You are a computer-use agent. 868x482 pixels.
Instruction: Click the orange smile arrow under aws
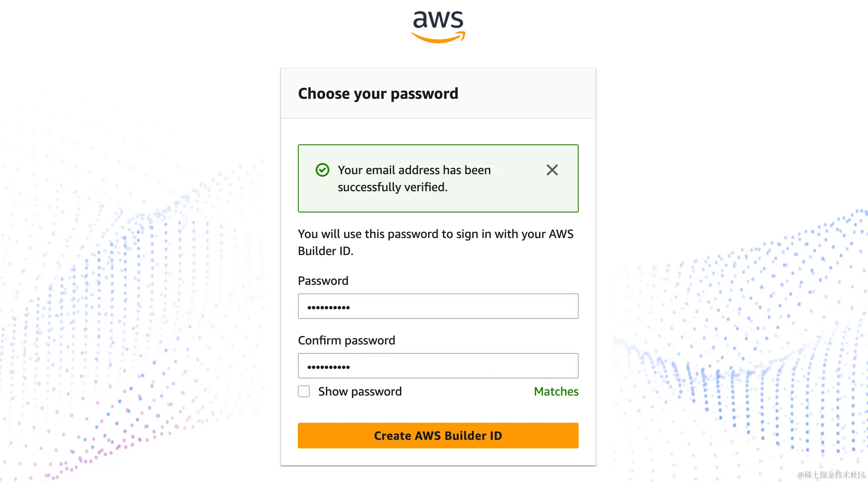click(438, 38)
